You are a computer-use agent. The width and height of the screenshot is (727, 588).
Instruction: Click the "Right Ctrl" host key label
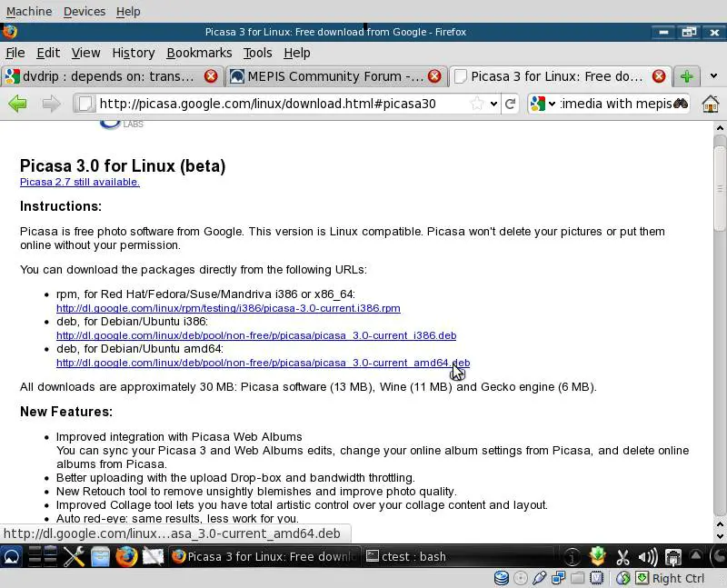[x=678, y=578]
